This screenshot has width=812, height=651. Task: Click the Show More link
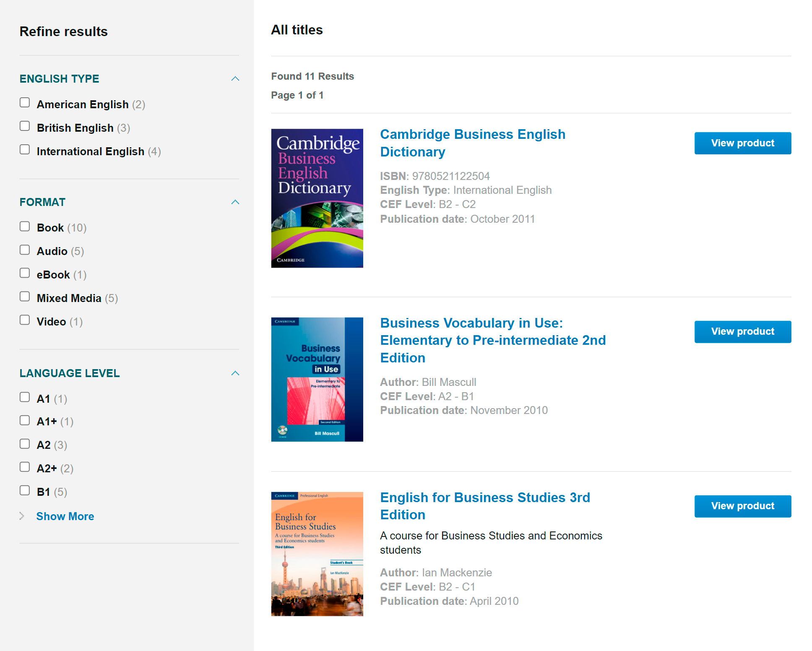(65, 516)
